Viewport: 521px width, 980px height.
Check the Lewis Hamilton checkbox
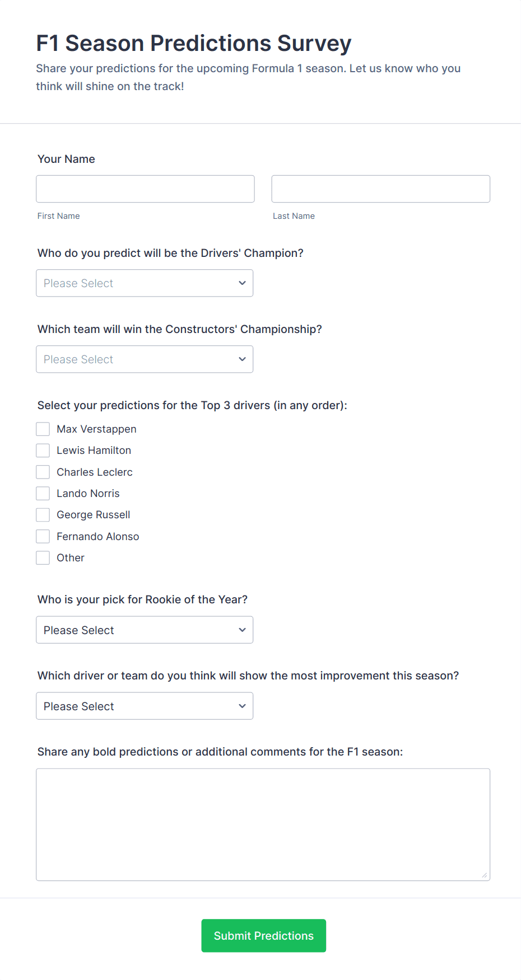click(x=43, y=451)
